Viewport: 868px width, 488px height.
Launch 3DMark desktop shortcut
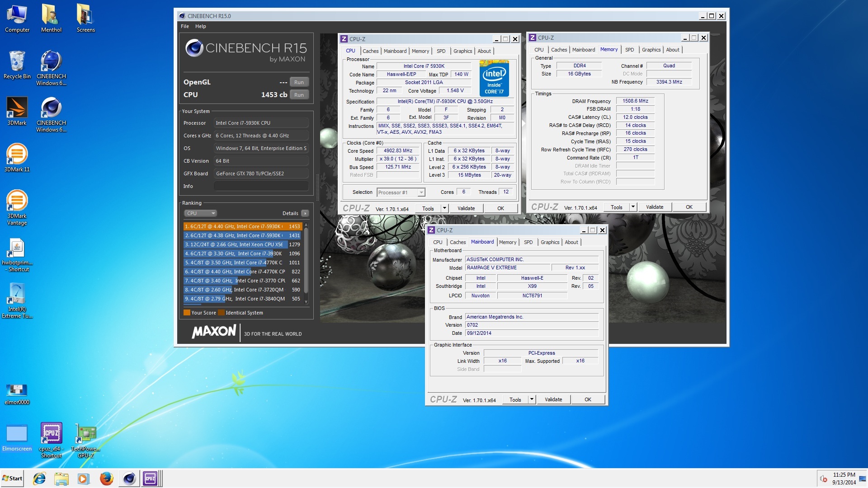[x=17, y=112]
